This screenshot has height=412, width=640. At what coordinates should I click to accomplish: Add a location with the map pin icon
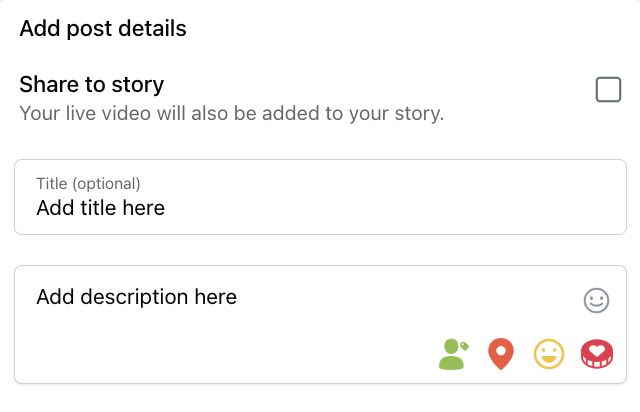coord(501,354)
